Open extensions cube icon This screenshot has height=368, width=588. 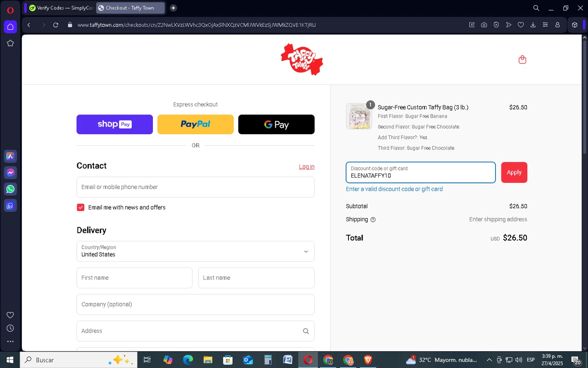(x=575, y=25)
